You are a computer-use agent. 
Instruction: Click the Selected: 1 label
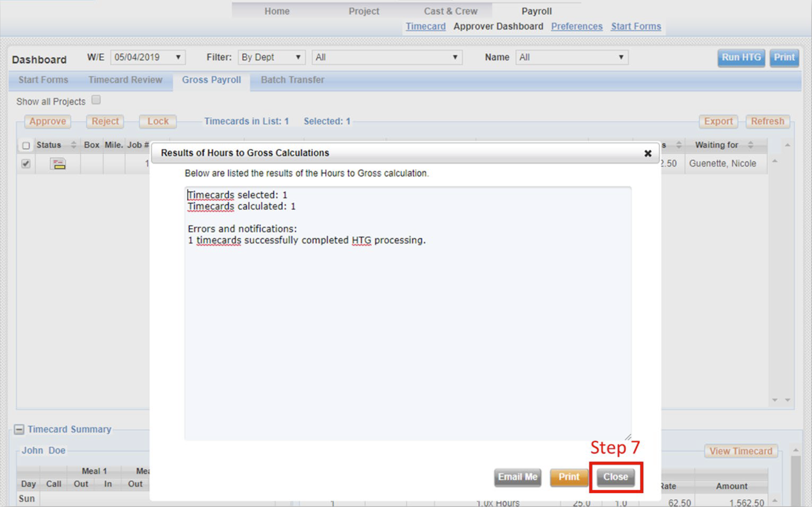tap(327, 121)
